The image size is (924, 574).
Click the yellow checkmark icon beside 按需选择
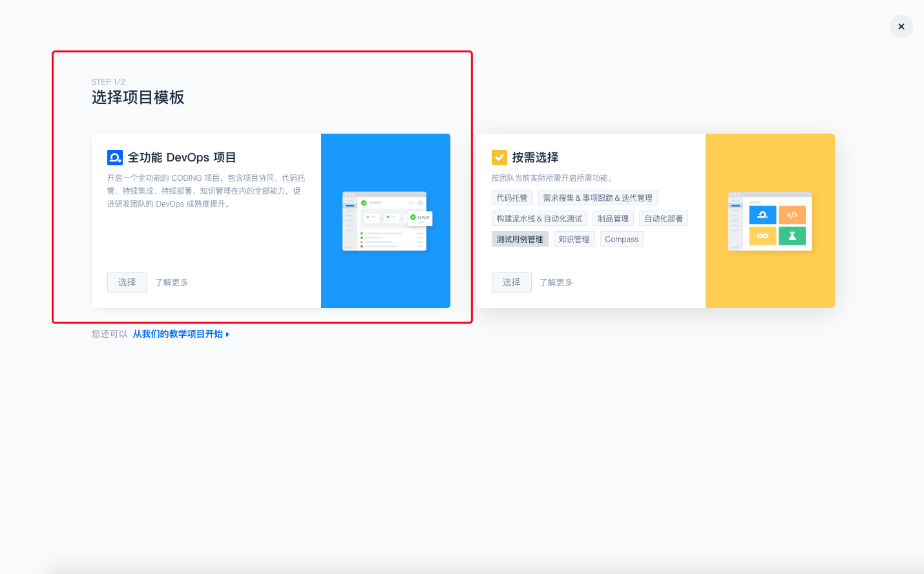[499, 158]
